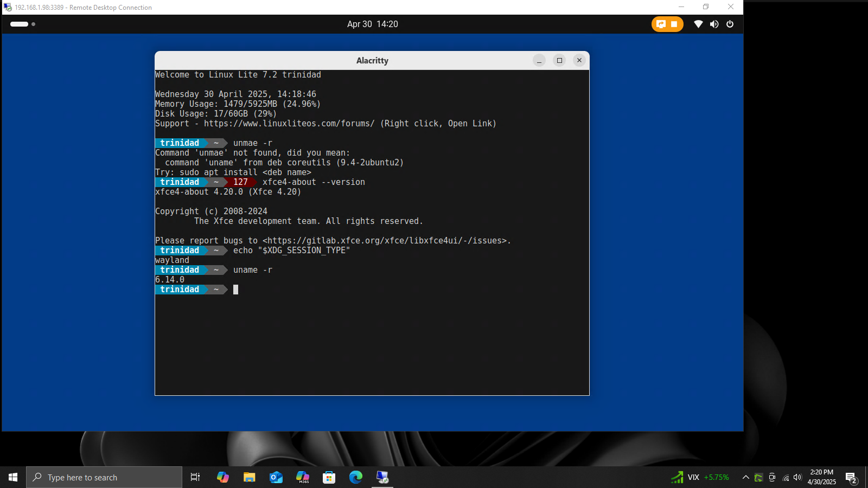Click 'Copyright (c) 2008-2024' line

click(211, 211)
